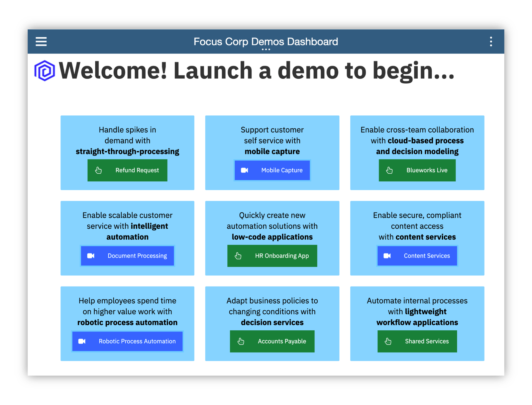Click the camera icon on Content Services
Viewport: 532px width, 405px height.
[387, 255]
